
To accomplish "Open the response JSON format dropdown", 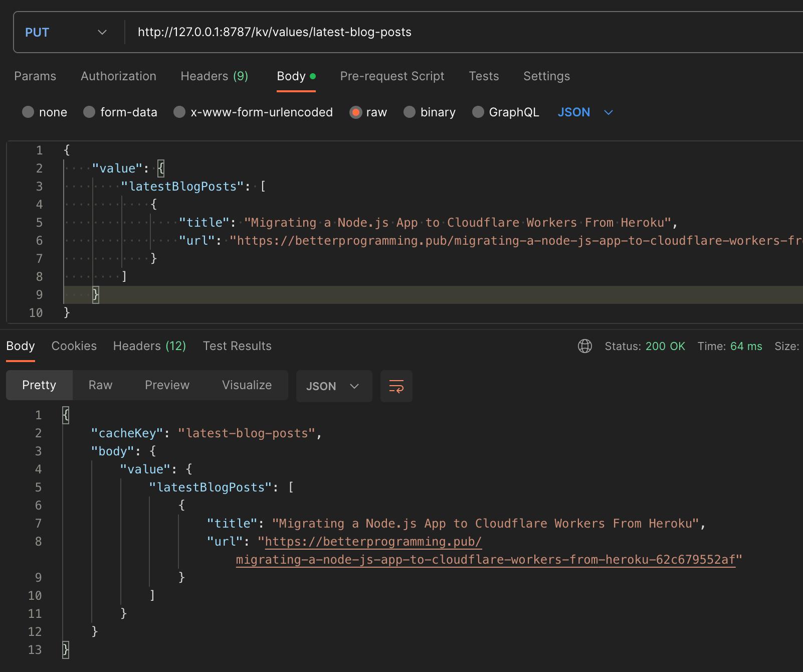I will tap(334, 386).
